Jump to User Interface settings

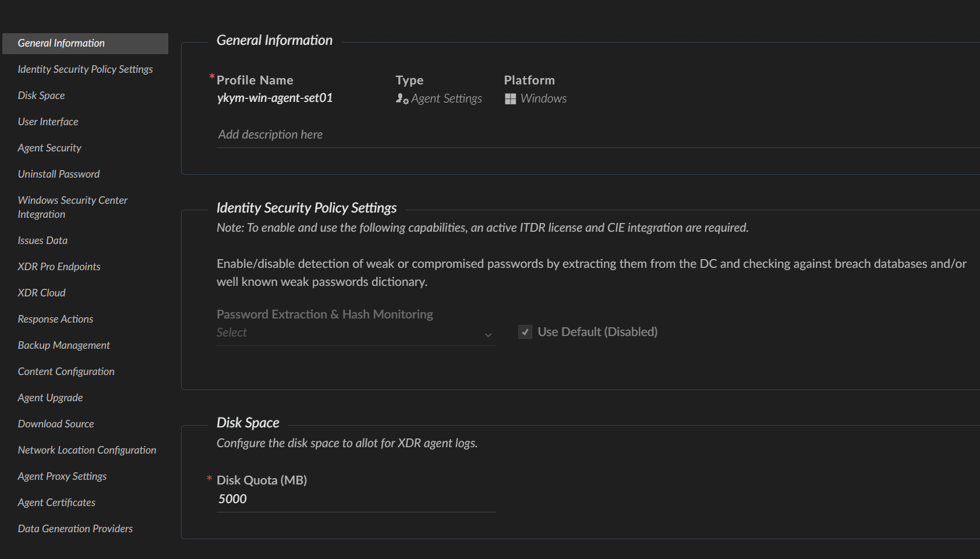pos(48,122)
